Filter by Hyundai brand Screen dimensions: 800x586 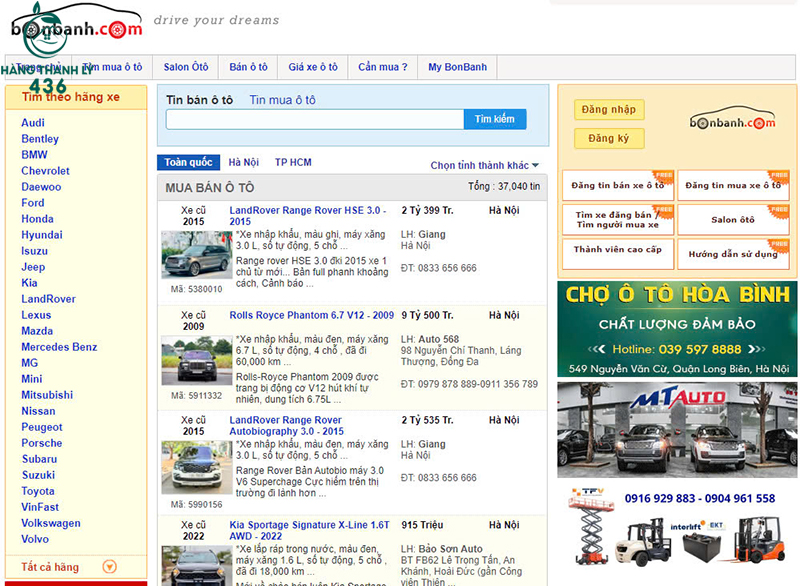click(42, 235)
